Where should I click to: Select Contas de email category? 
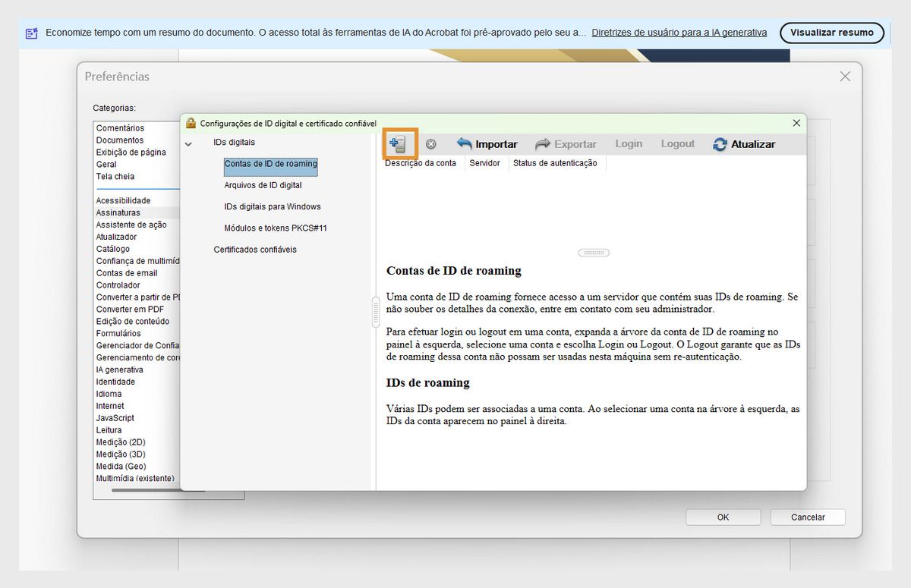(x=127, y=273)
